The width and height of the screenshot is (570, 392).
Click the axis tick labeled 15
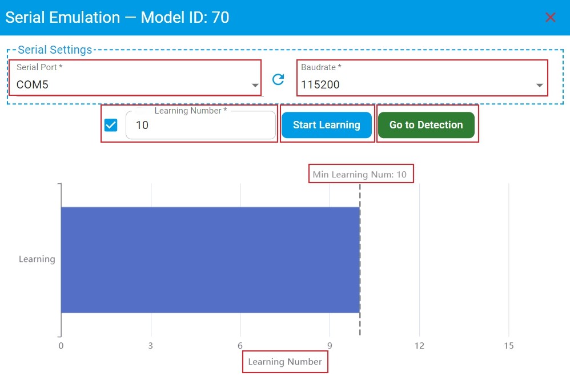509,346
